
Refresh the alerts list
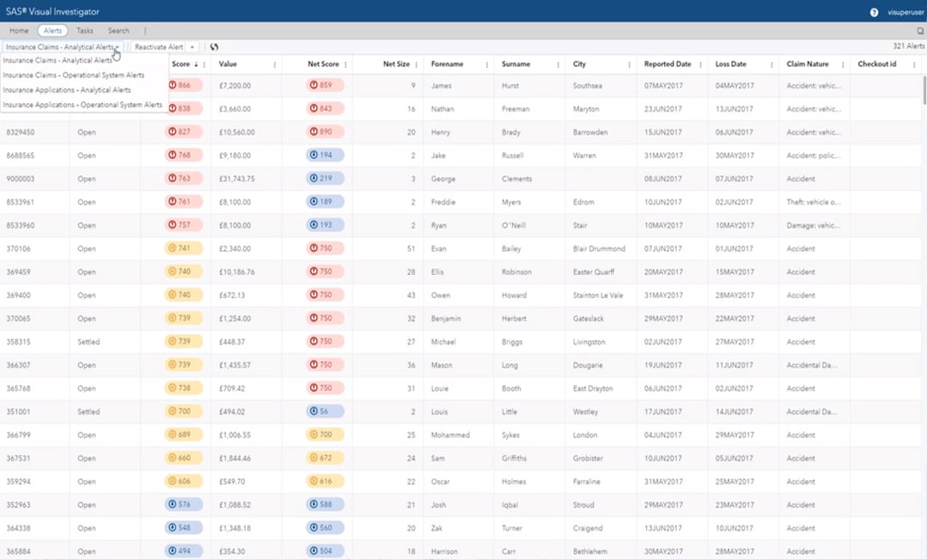pos(212,47)
